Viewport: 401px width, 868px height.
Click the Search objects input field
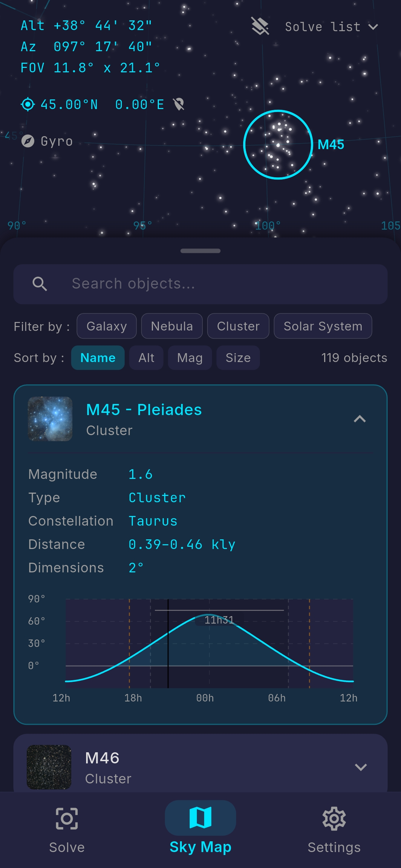pyautogui.click(x=200, y=284)
